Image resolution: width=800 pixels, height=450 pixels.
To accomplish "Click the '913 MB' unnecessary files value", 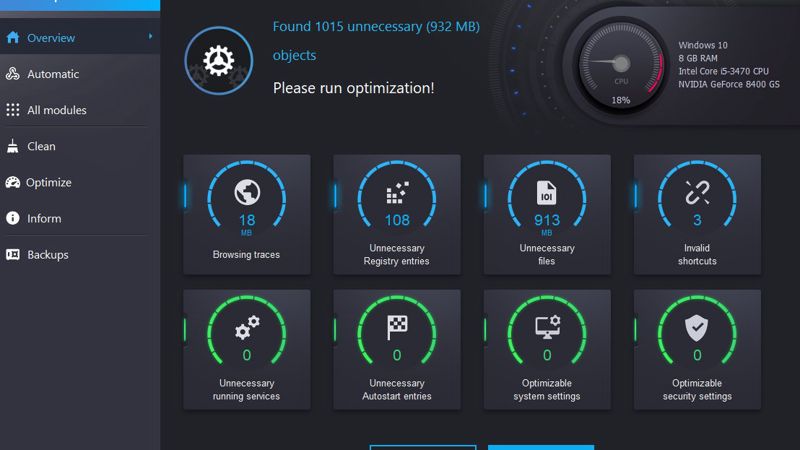I will tap(547, 224).
